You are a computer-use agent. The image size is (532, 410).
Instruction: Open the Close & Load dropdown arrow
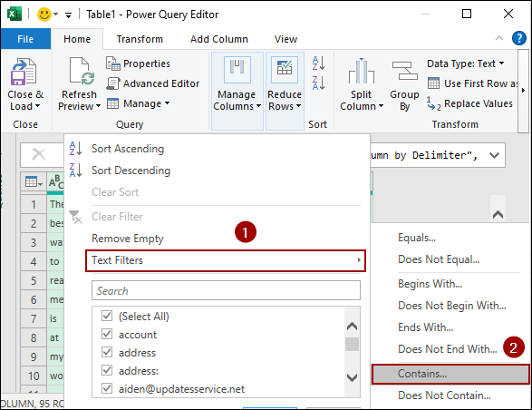point(37,106)
